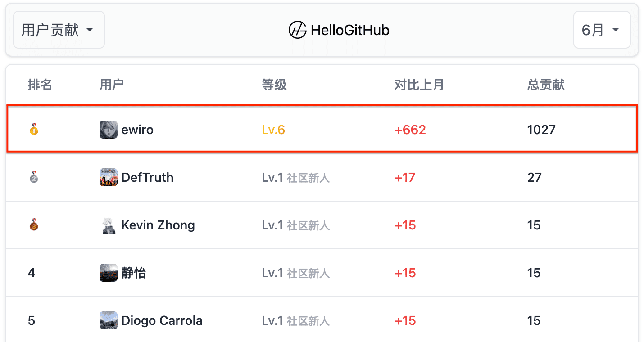Click the arrow next to 6月

click(x=616, y=30)
